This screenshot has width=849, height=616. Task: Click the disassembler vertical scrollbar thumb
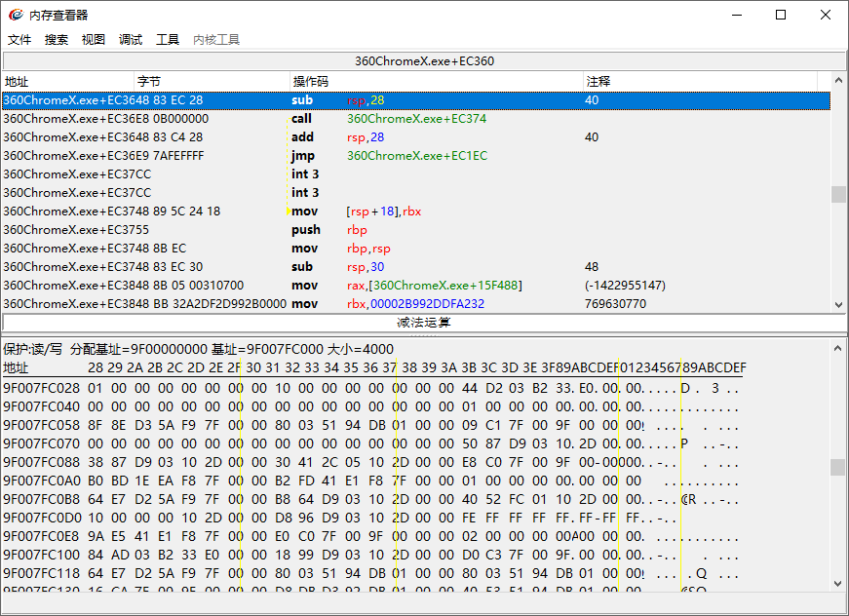pyautogui.click(x=838, y=194)
